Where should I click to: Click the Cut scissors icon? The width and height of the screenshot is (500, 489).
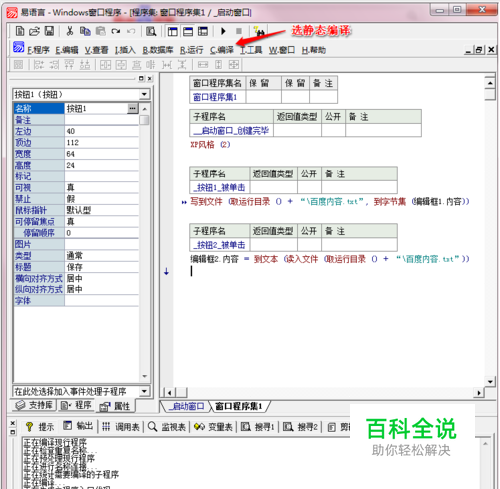tap(70, 31)
